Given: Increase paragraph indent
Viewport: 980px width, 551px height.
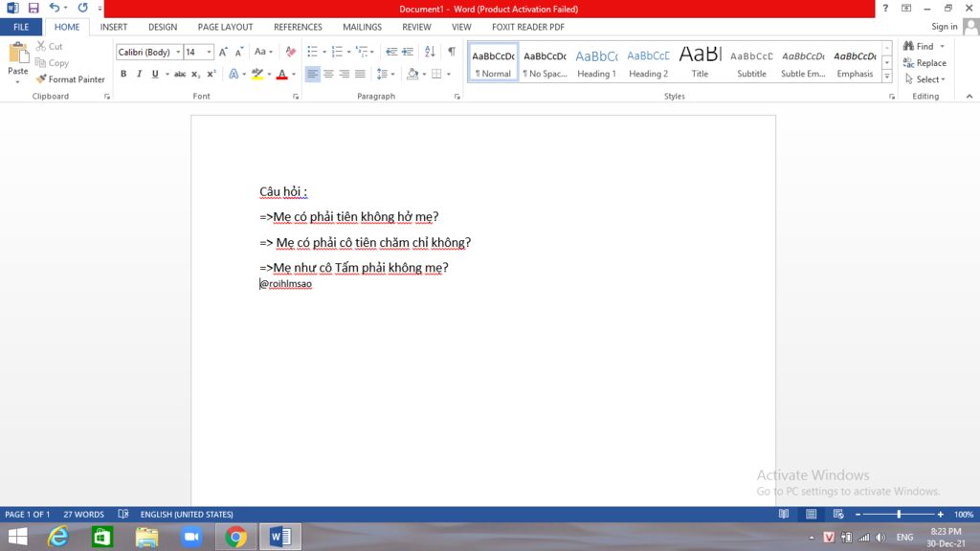Looking at the screenshot, I should [x=408, y=52].
